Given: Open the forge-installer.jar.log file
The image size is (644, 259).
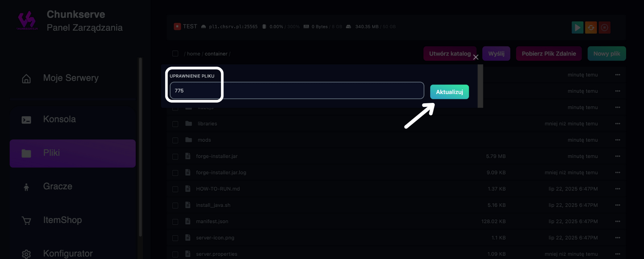Looking at the screenshot, I should point(221,172).
